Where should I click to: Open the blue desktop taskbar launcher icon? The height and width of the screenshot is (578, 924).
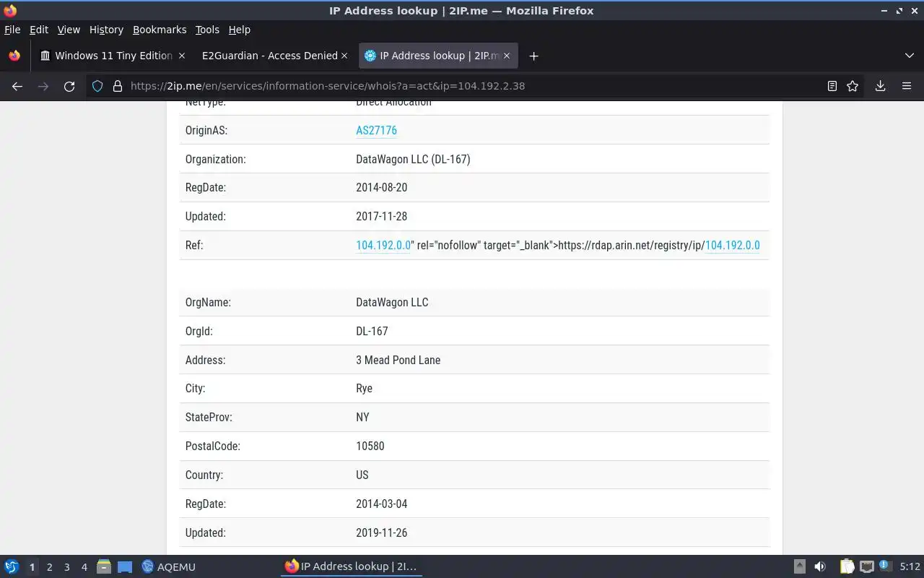pyautogui.click(x=125, y=566)
